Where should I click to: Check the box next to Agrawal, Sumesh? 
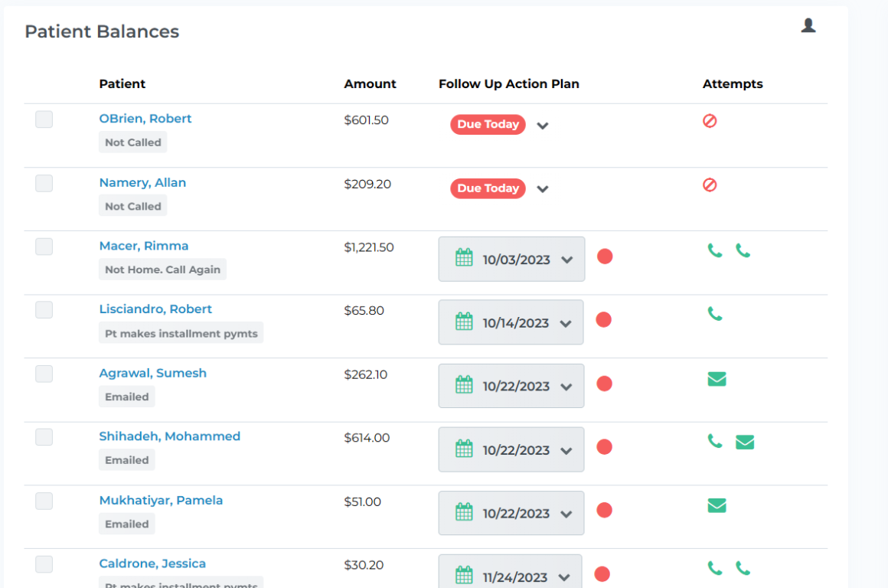click(44, 374)
